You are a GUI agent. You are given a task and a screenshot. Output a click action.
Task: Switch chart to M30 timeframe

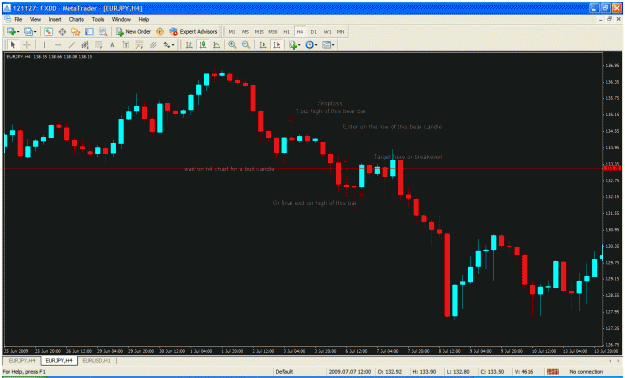point(273,32)
